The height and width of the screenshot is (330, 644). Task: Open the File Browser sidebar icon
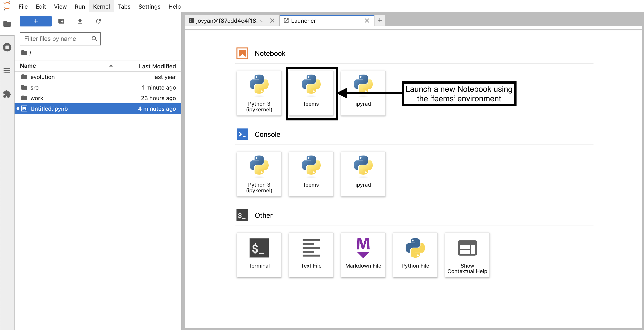point(7,24)
